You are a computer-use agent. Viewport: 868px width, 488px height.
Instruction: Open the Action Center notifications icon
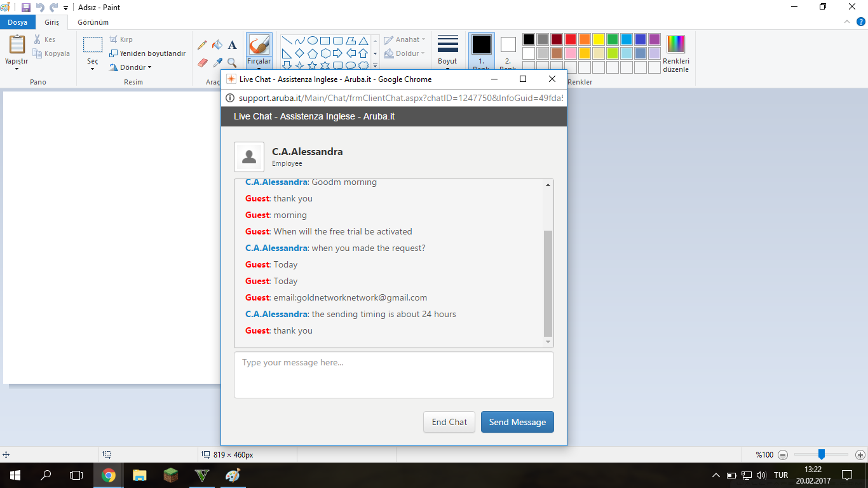click(846, 475)
